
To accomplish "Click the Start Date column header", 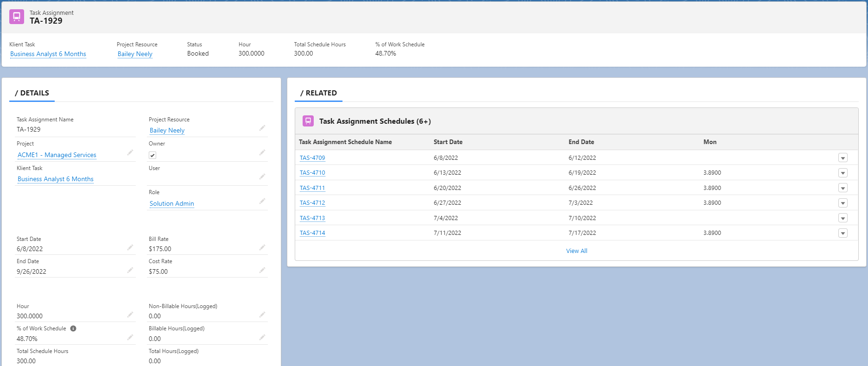I will [448, 142].
